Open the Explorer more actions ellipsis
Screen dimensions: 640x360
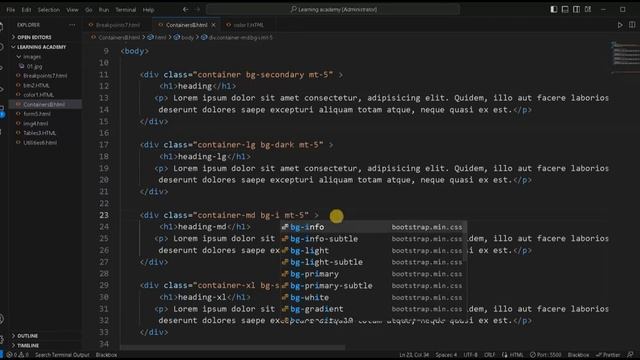tap(72, 25)
